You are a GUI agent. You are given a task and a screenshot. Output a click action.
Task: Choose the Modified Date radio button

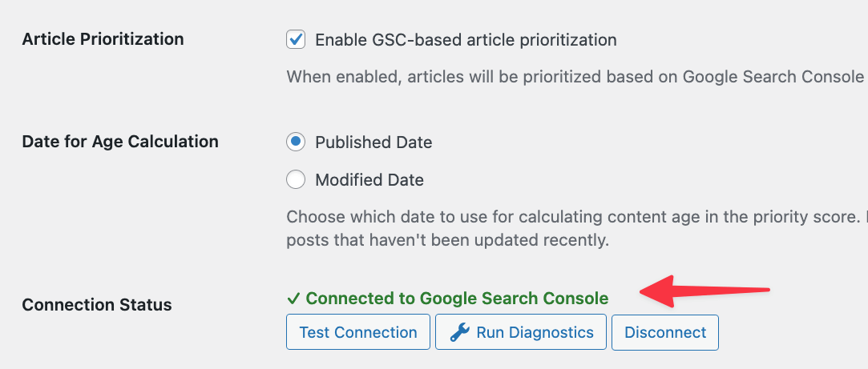[296, 180]
